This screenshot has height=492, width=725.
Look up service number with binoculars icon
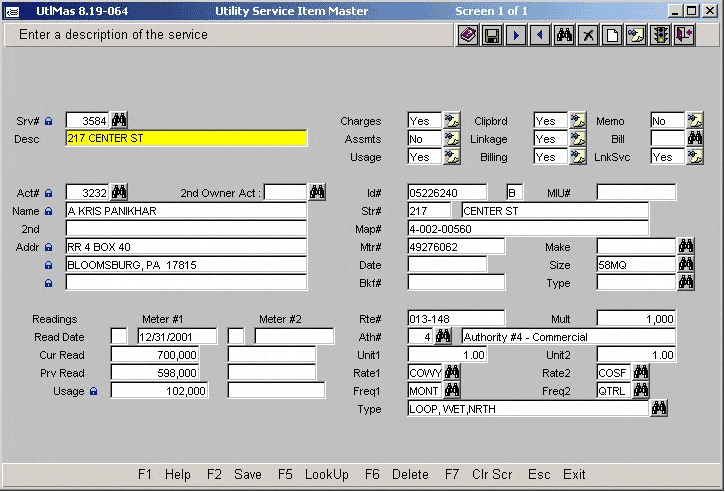click(x=119, y=120)
